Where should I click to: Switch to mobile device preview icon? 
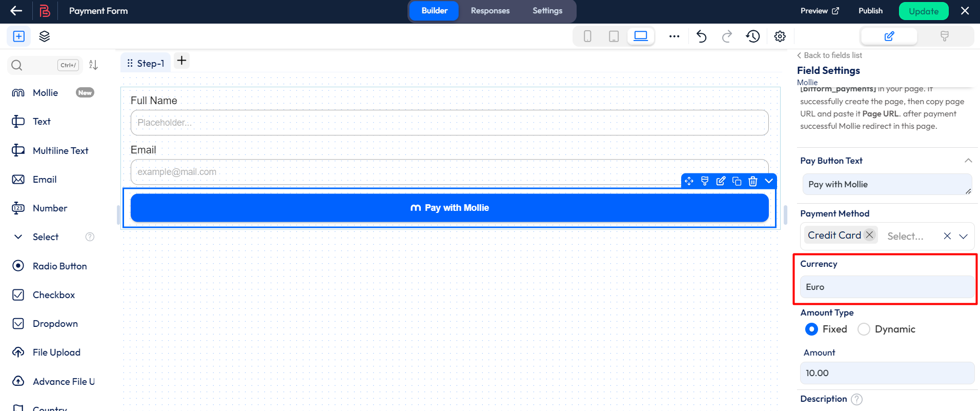587,36
